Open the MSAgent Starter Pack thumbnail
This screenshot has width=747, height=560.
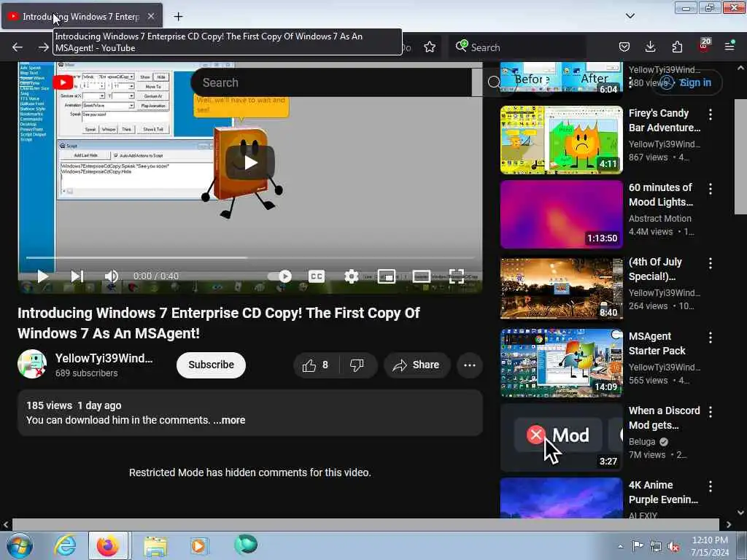tap(561, 363)
